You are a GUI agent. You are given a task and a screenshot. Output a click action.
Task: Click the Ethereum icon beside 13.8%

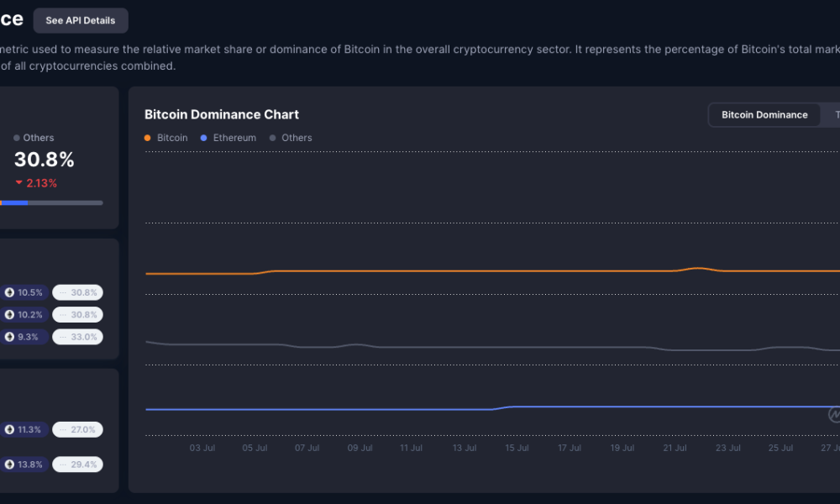point(9,465)
